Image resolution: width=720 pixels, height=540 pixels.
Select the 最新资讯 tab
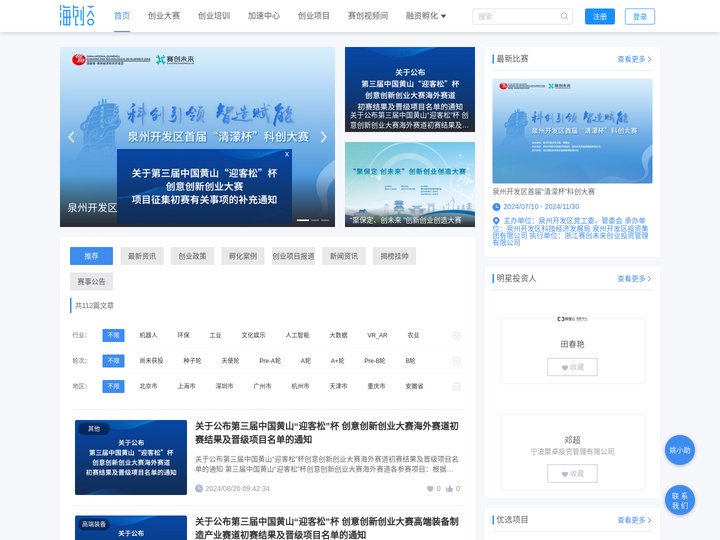tap(142, 256)
